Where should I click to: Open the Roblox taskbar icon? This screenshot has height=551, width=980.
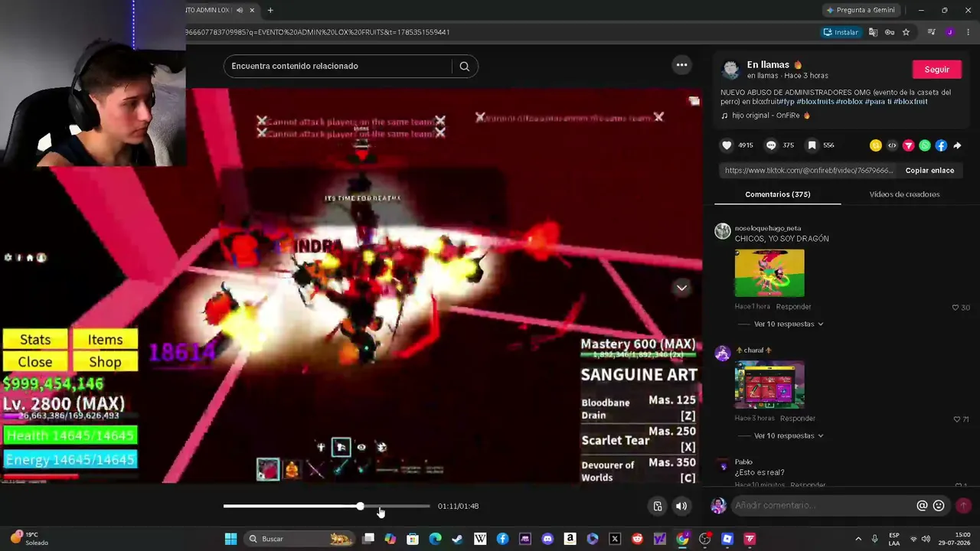727,539
